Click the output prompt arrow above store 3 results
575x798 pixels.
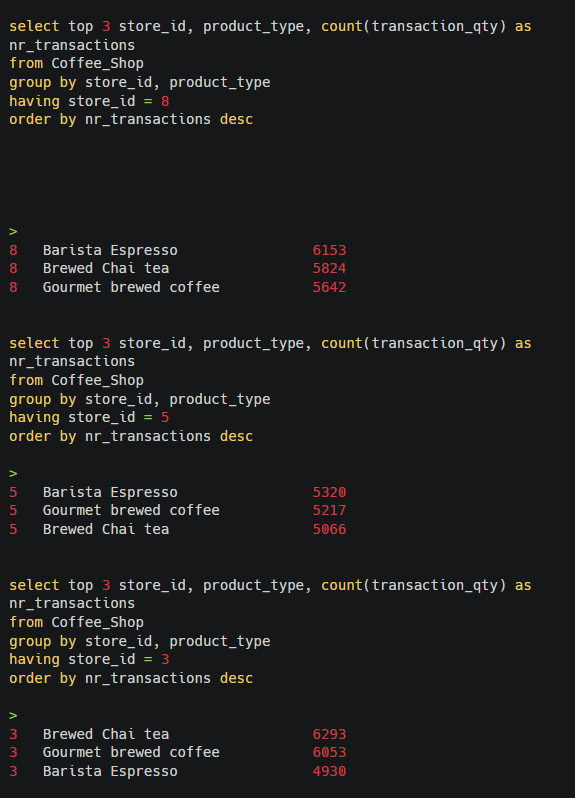(13, 715)
